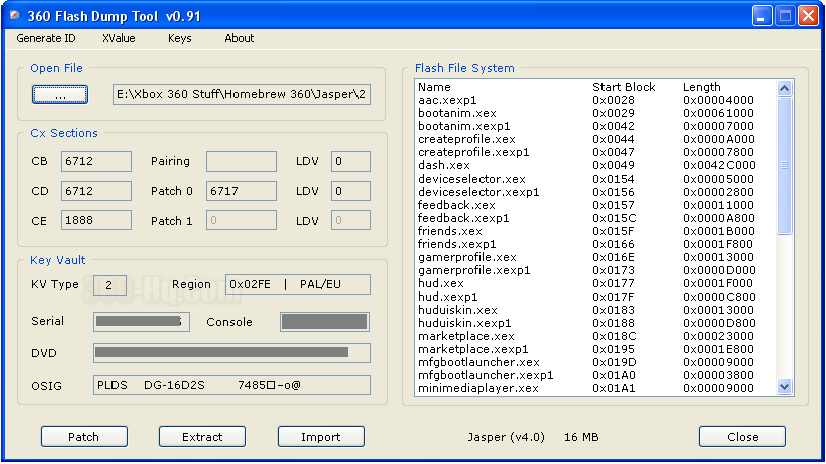The width and height of the screenshot is (826, 464).
Task: Click the disabled Patch 1 field
Action: point(241,220)
